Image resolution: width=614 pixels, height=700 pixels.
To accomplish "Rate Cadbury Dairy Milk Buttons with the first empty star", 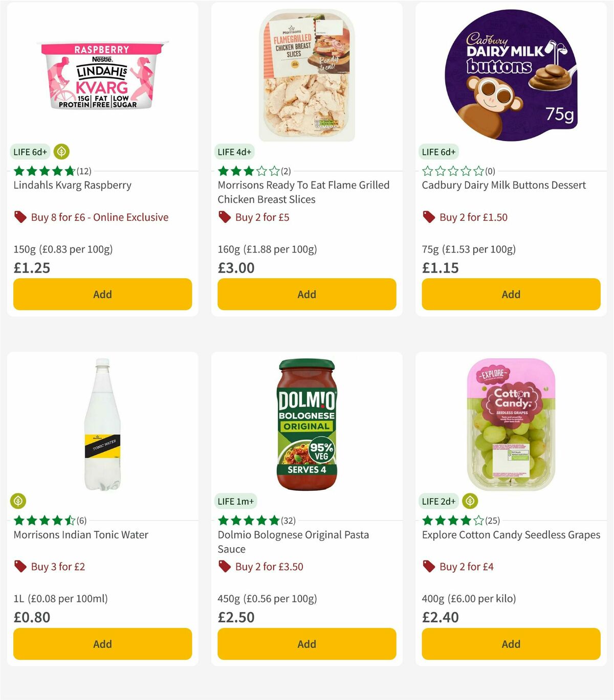I will (x=427, y=171).
